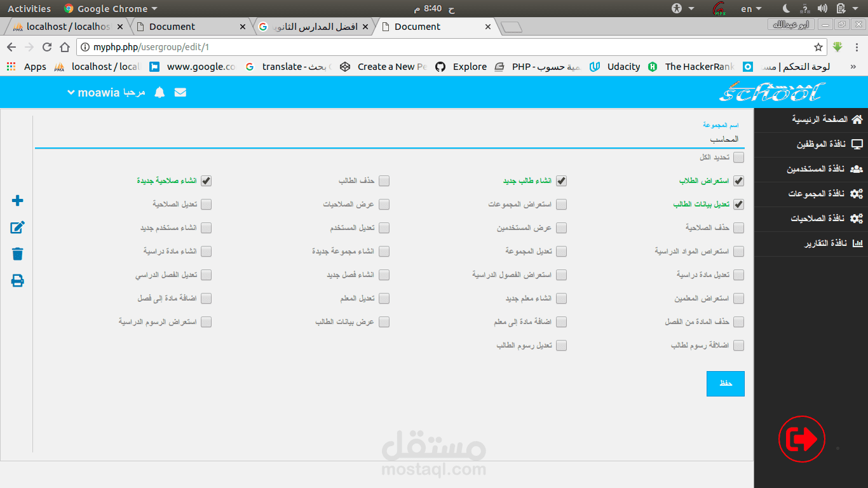Click the حفظ save button
This screenshot has width=868, height=488.
(x=725, y=383)
